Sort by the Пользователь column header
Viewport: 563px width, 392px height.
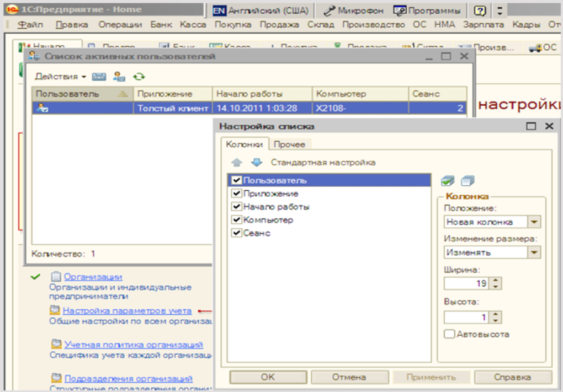(x=82, y=94)
